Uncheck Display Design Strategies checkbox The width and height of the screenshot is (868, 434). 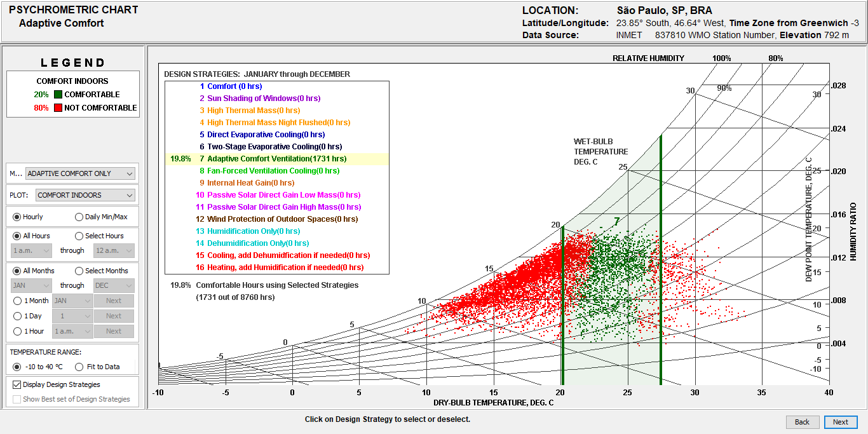point(17,384)
